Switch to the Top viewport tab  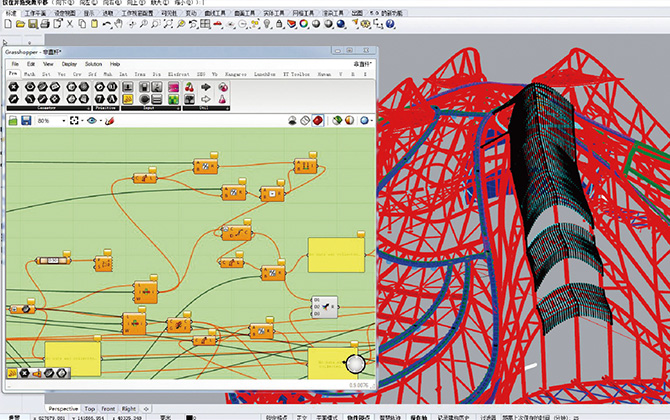point(90,409)
